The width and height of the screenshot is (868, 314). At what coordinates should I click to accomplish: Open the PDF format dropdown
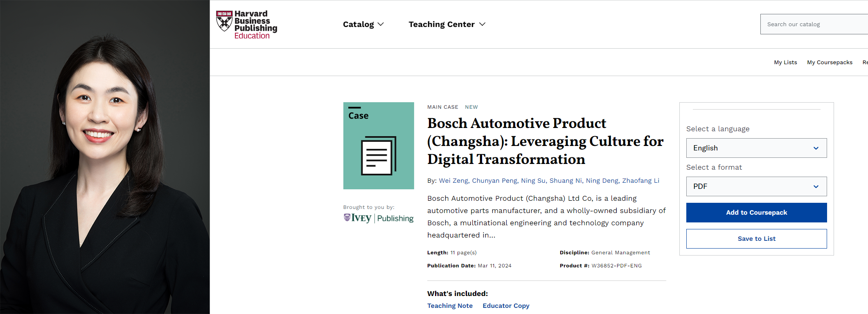(756, 186)
